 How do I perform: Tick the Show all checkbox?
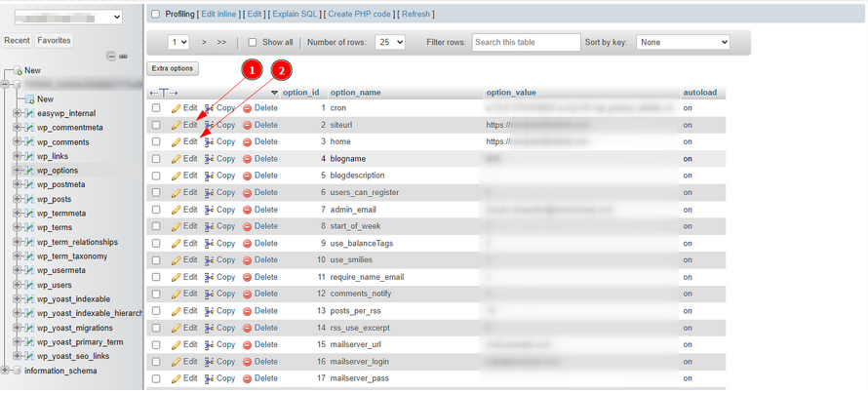(x=253, y=43)
